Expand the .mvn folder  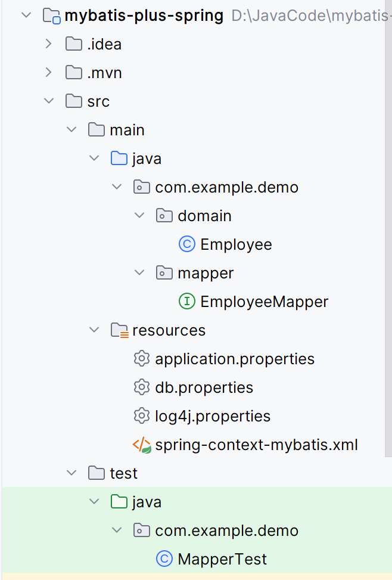(x=48, y=72)
